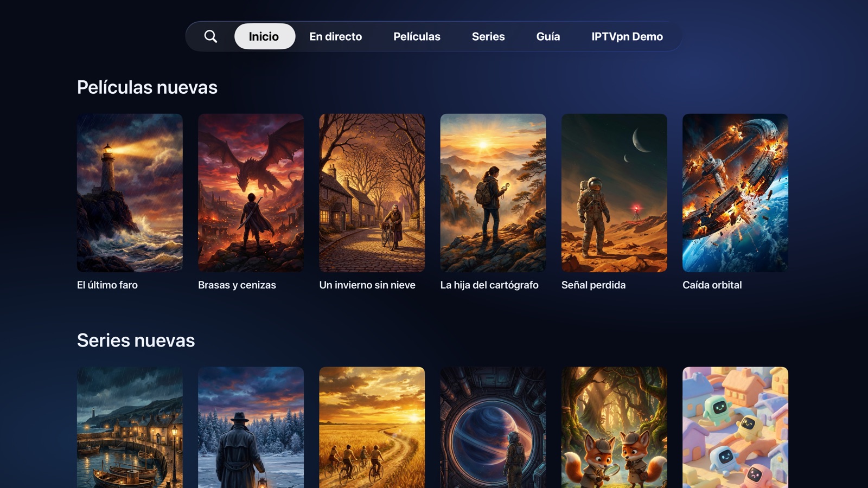Open the search magnifier icon
Viewport: 868px width, 488px height.
tap(210, 36)
